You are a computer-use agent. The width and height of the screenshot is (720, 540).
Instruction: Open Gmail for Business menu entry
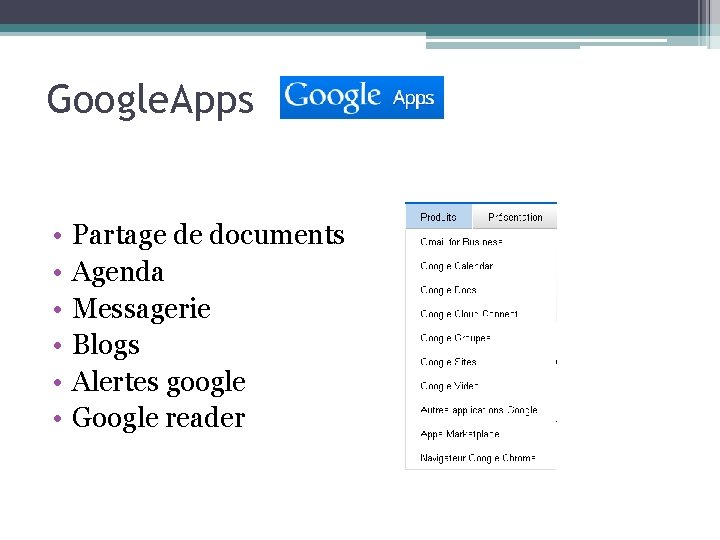pos(461,242)
